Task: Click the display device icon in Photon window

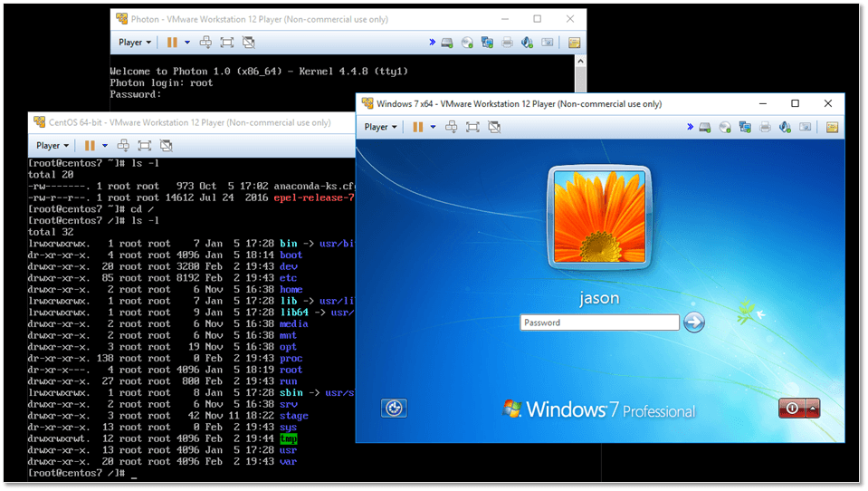Action: [x=547, y=43]
